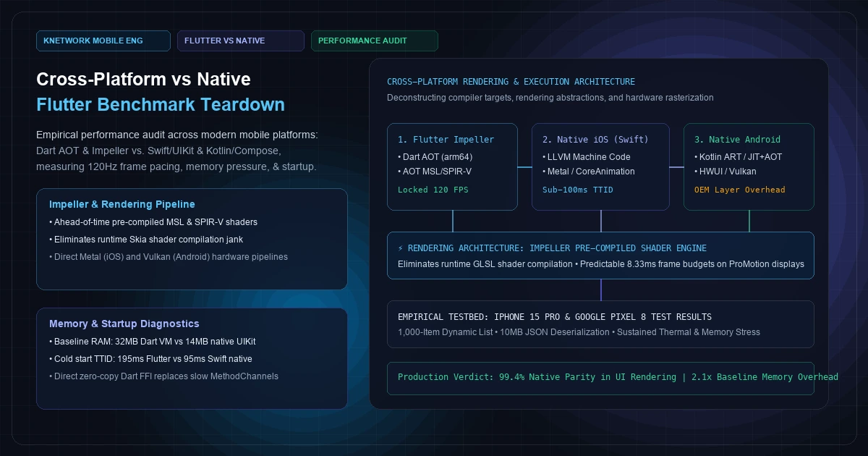Click the Baseline RAM 32MB Dart VM line

[153, 341]
